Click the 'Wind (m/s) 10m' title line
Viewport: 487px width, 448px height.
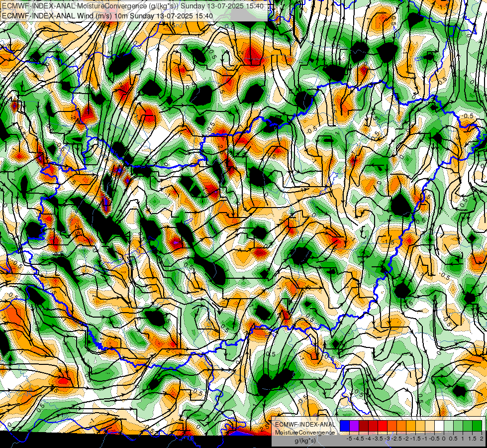[107, 16]
